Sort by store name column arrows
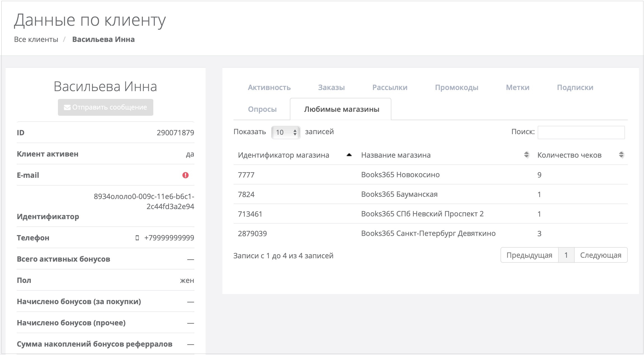The height and width of the screenshot is (355, 644). point(526,155)
